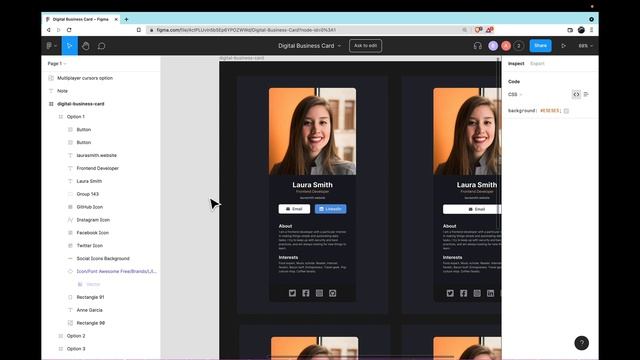640x360 pixels.
Task: Click the GitHub icon on first card
Action: click(x=333, y=293)
